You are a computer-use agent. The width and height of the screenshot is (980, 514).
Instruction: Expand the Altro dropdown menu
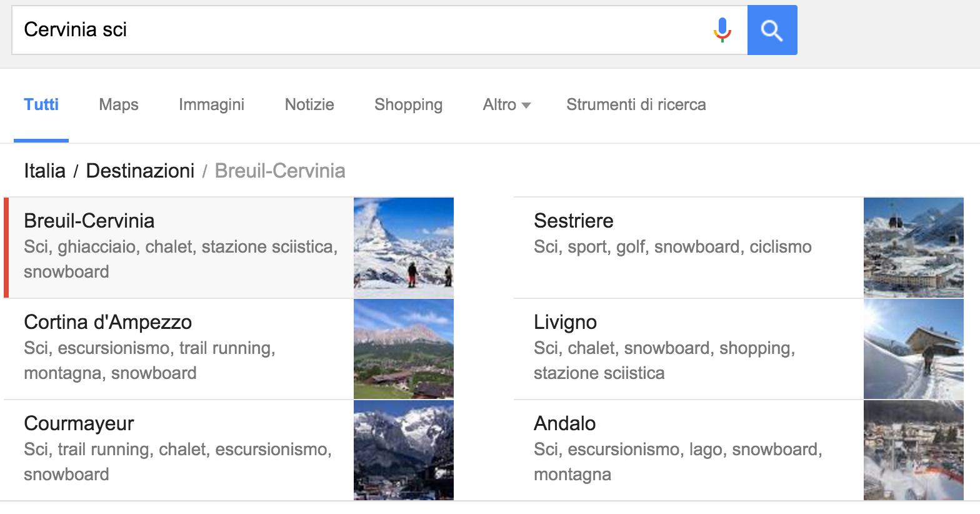[506, 104]
